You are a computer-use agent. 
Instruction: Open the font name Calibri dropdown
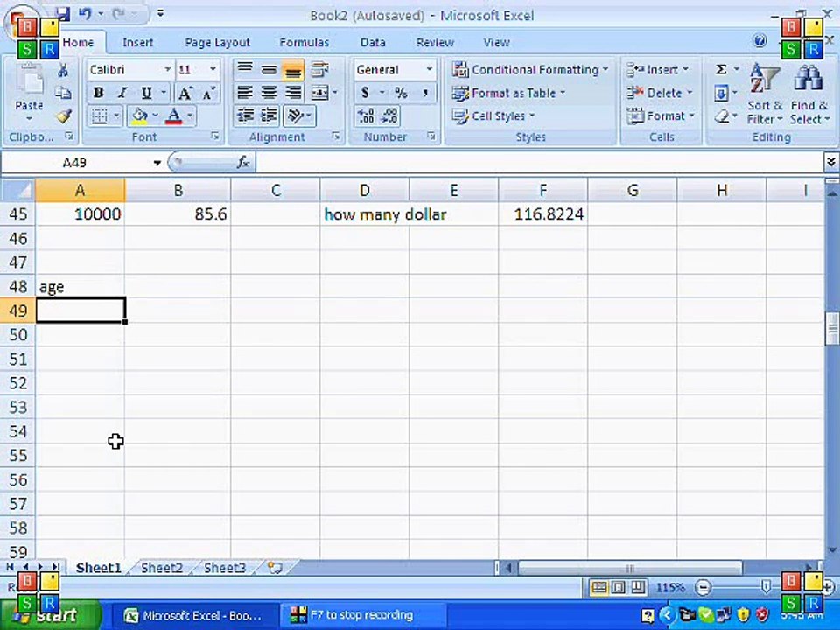click(168, 70)
